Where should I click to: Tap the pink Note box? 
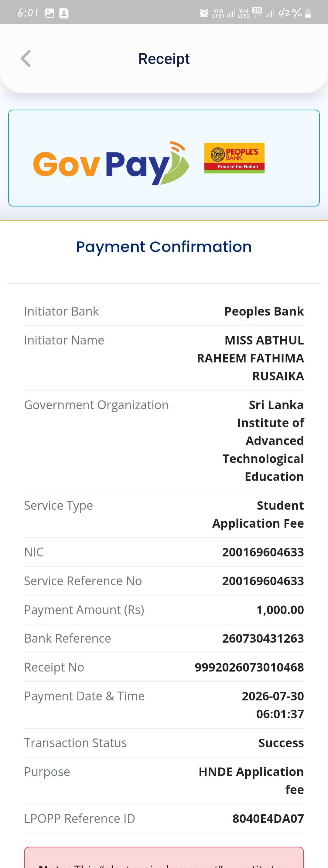coord(164,858)
